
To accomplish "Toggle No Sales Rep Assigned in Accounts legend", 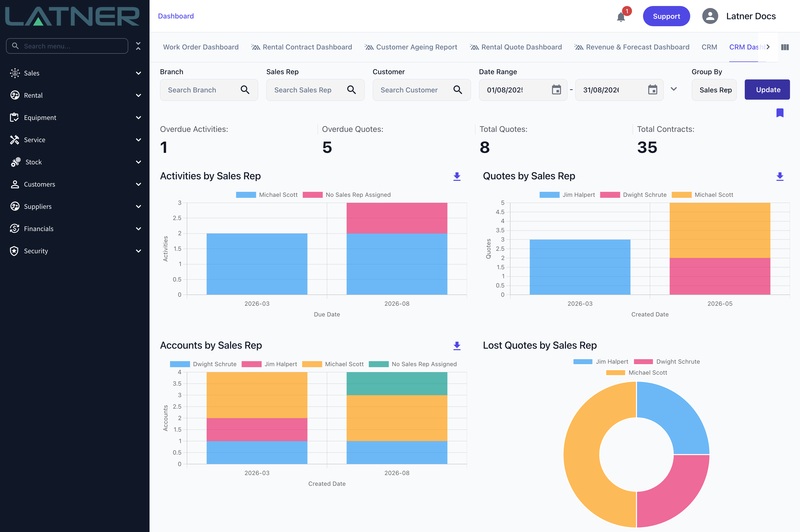I will (412, 364).
